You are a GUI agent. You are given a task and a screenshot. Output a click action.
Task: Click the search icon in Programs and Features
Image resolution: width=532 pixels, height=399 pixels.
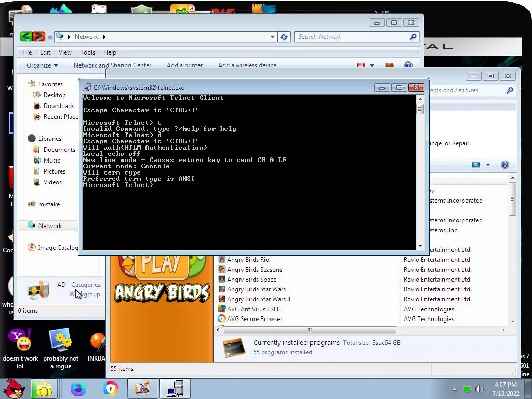(x=509, y=90)
